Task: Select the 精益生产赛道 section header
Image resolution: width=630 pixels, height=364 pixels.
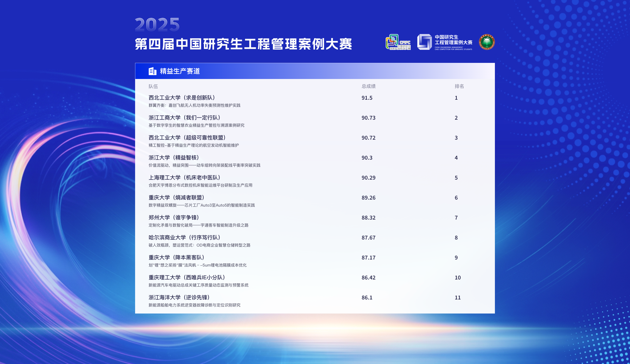Action: 180,71
